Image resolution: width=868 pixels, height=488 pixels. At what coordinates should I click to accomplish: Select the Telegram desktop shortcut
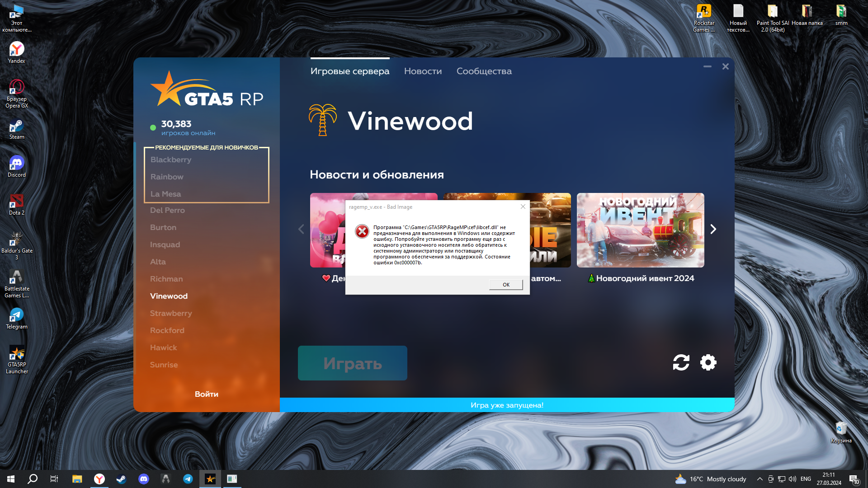click(x=17, y=319)
